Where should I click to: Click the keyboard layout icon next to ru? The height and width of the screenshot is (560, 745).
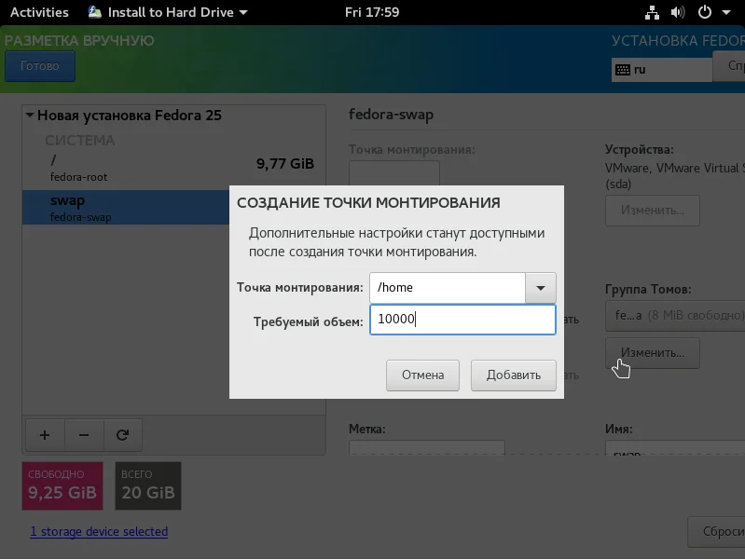click(623, 70)
